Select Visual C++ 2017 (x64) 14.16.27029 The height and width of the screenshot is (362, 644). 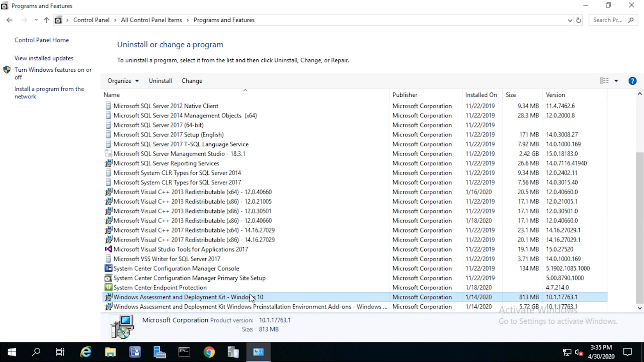pos(194,230)
